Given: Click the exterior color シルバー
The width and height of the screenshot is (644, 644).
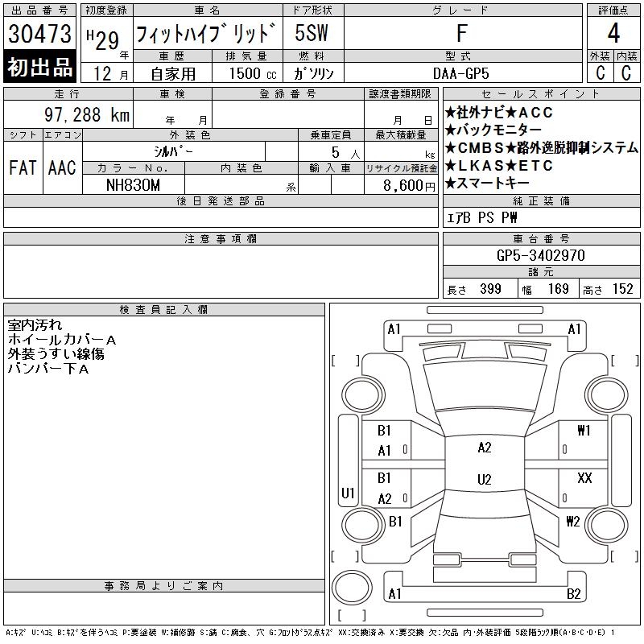Looking at the screenshot, I should (x=173, y=151).
